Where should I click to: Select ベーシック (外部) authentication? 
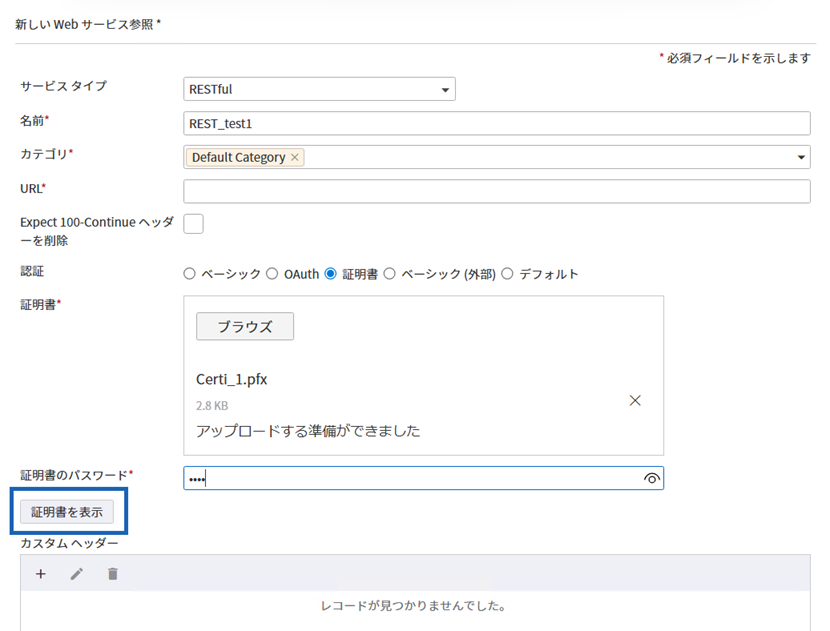tap(391, 273)
